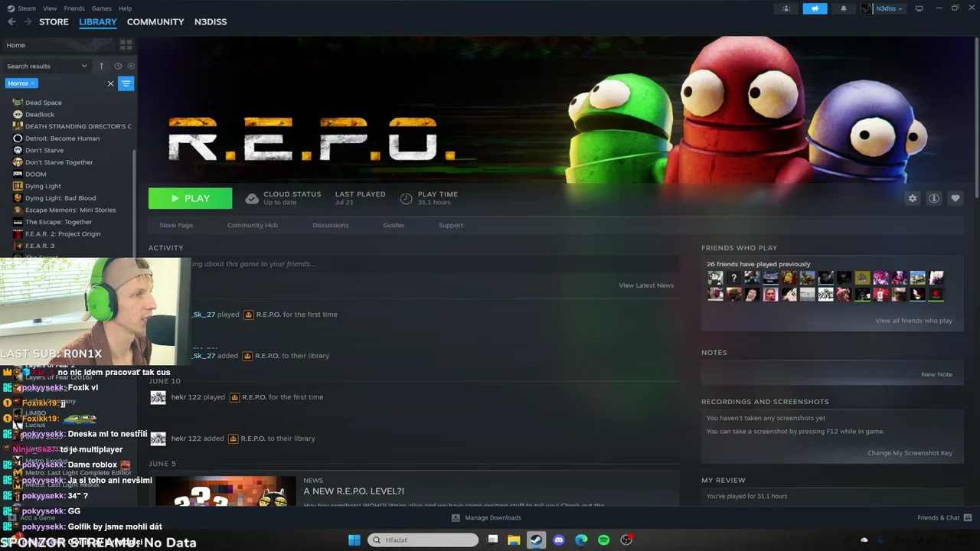Toggle ready-to-play filter icon

(131, 66)
